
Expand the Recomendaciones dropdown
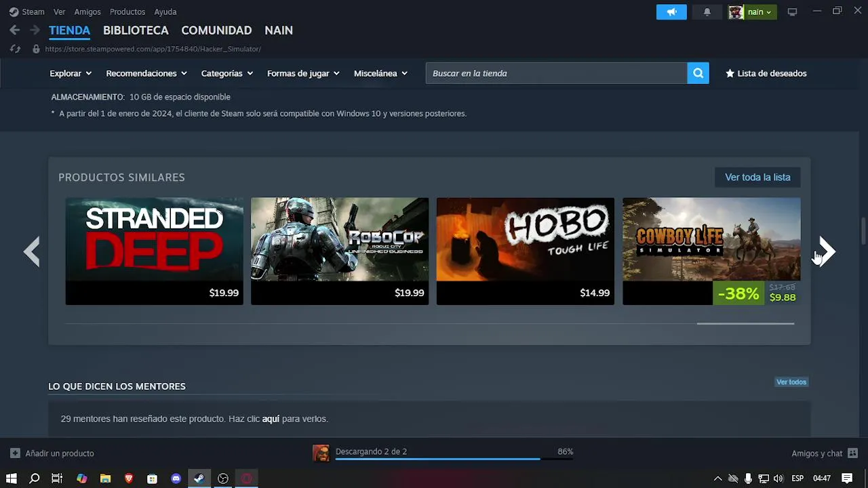146,73
